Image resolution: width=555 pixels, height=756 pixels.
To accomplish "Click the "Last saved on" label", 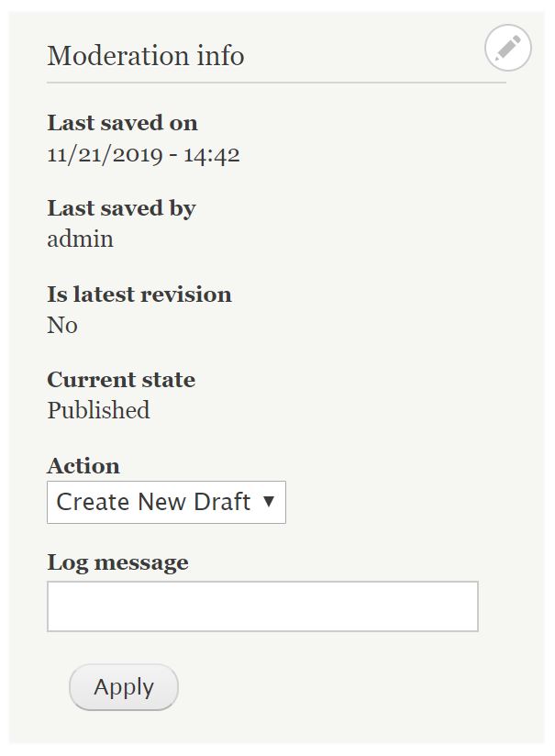I will click(x=122, y=123).
